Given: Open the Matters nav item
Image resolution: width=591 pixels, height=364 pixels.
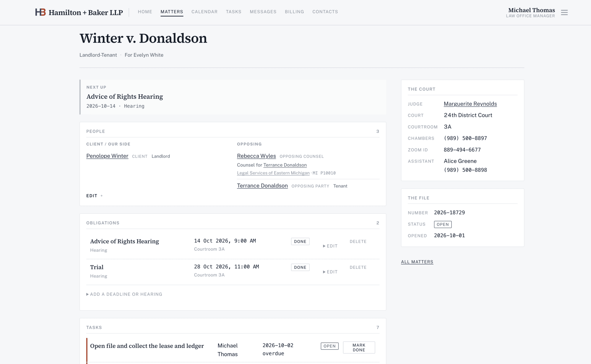Looking at the screenshot, I should point(172,12).
